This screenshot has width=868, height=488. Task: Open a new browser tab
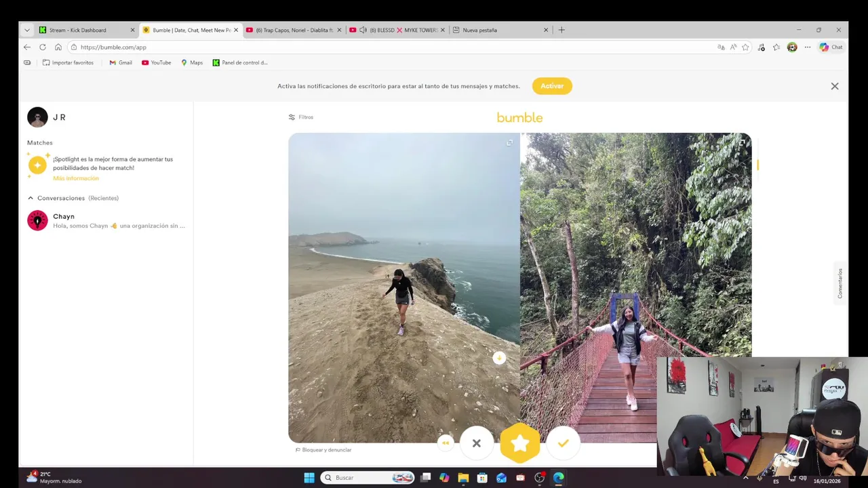[561, 30]
